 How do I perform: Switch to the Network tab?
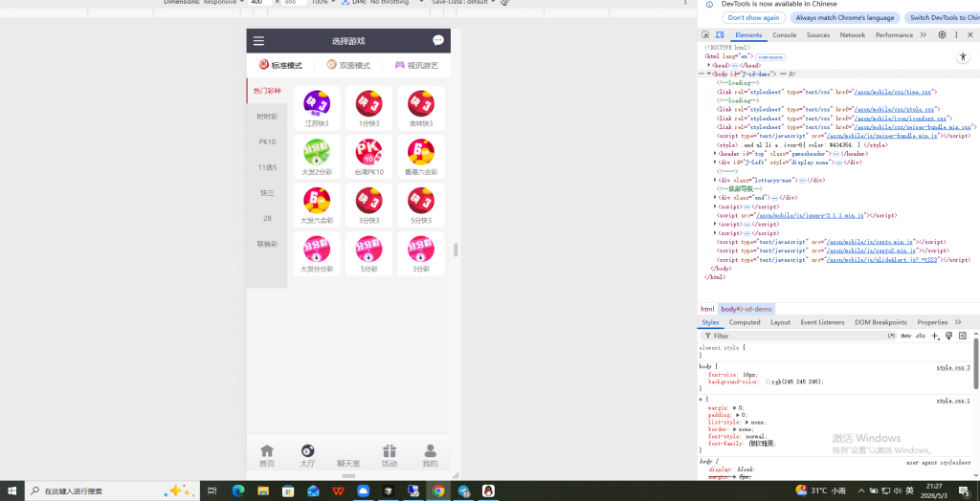tap(853, 35)
